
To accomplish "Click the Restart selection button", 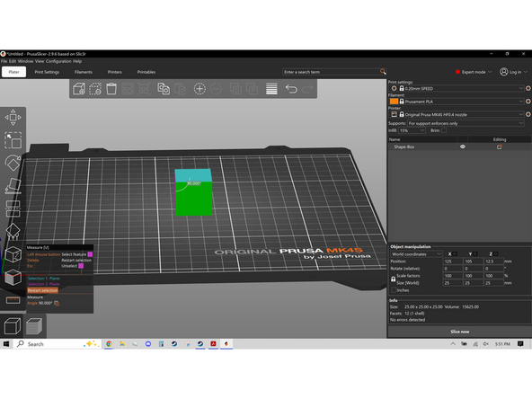I will pyautogui.click(x=43, y=290).
